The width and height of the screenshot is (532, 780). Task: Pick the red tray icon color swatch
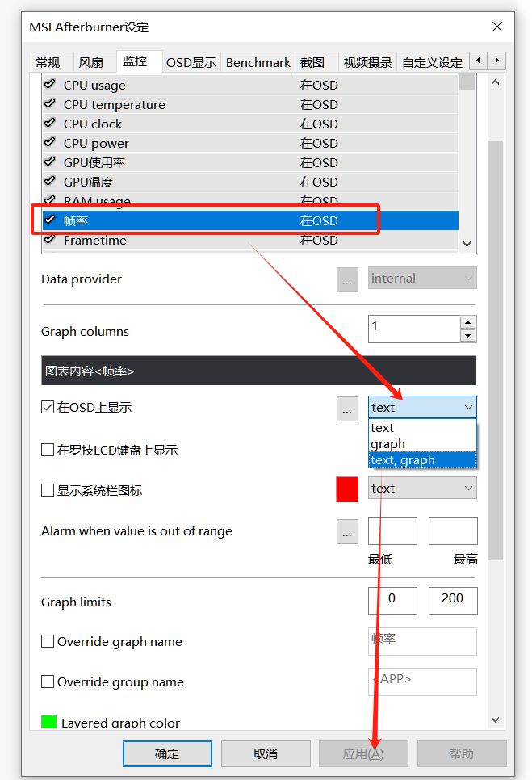pos(347,489)
